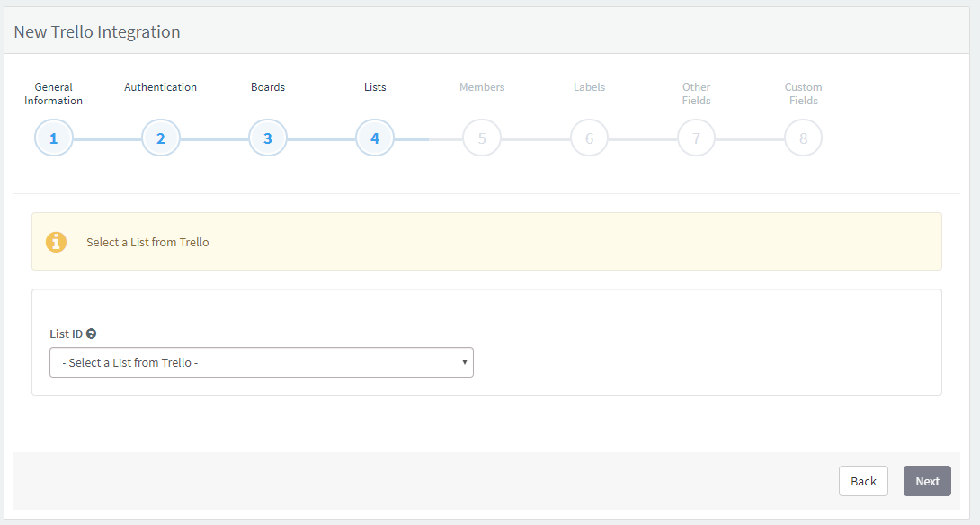Click the Custom Fields step label
Screen dimensions: 980x525
803,93
